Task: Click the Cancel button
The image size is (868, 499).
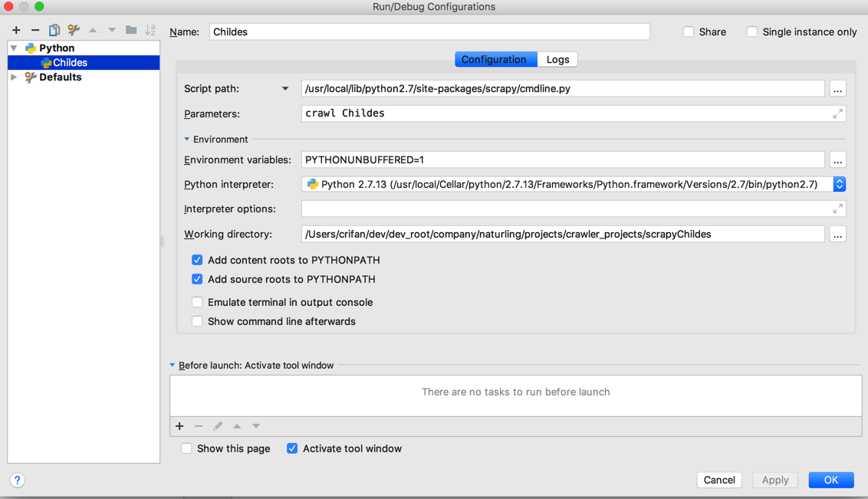Action: click(718, 480)
